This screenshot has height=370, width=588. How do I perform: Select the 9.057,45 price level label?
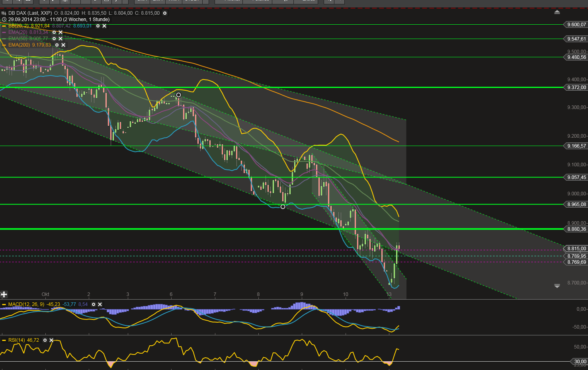(x=576, y=177)
